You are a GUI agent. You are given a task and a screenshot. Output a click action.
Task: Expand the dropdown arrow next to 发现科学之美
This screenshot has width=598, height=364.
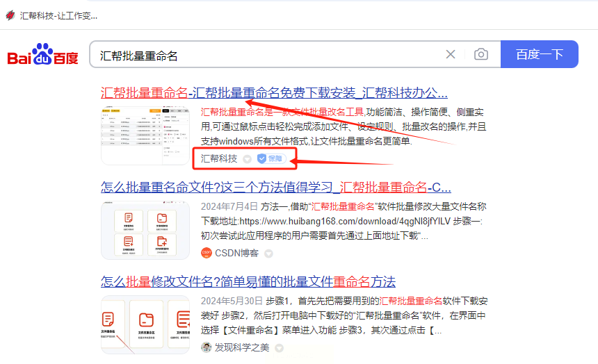pyautogui.click(x=279, y=348)
